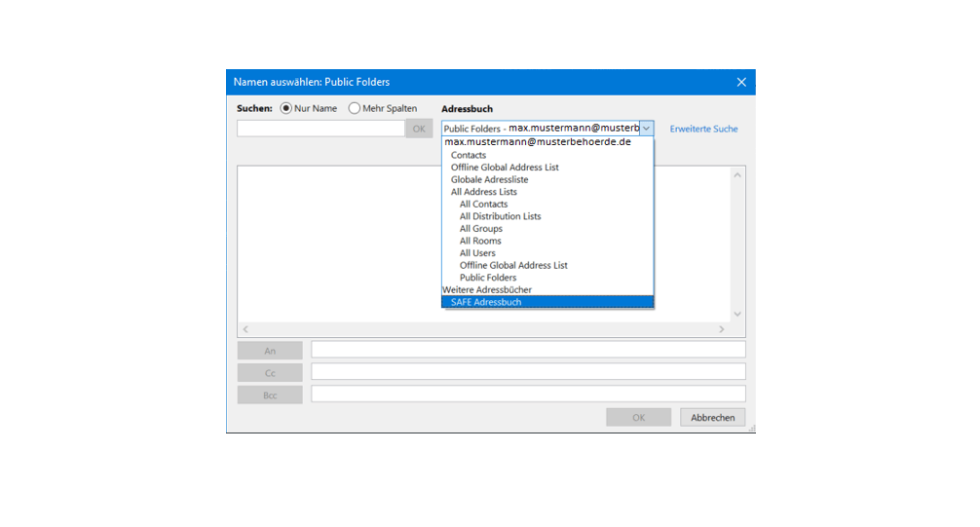This screenshot has height=527, width=980.
Task: Select Globale Adressliste entry
Action: 490,180
